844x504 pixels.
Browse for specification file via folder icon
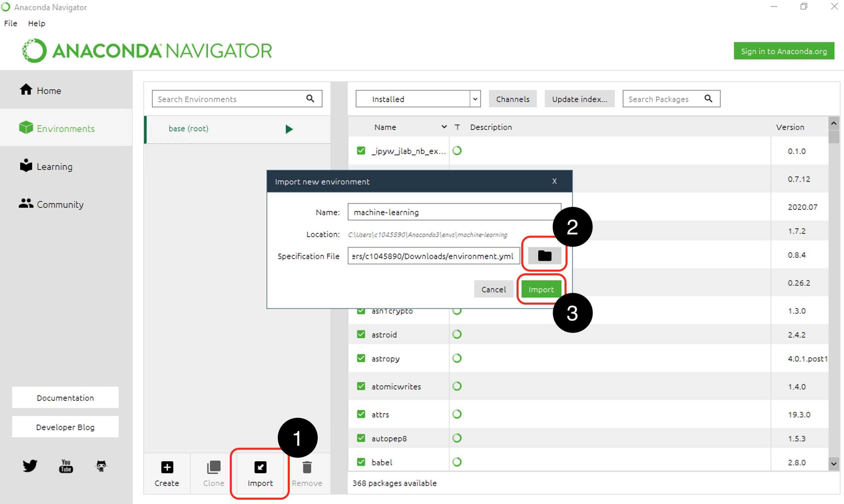544,256
